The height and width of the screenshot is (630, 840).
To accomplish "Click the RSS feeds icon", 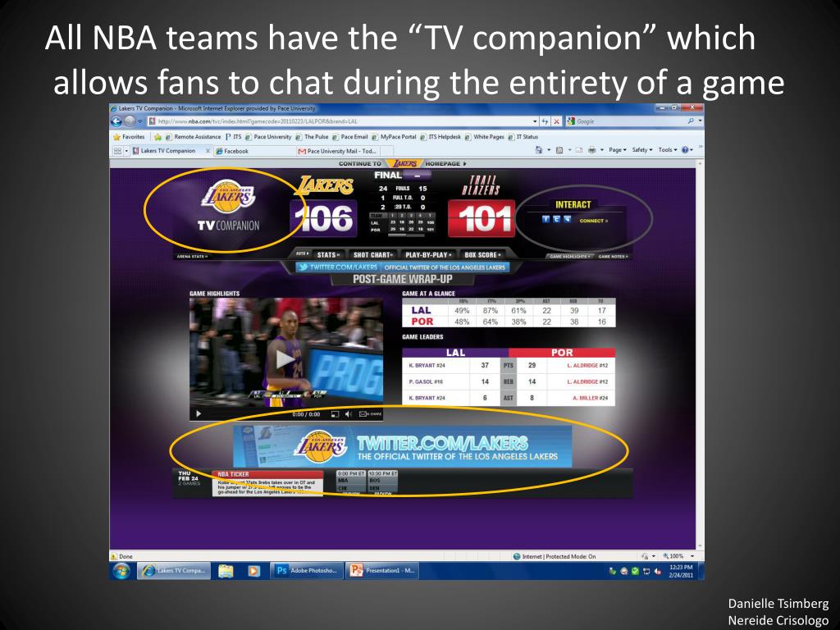I will click(559, 150).
